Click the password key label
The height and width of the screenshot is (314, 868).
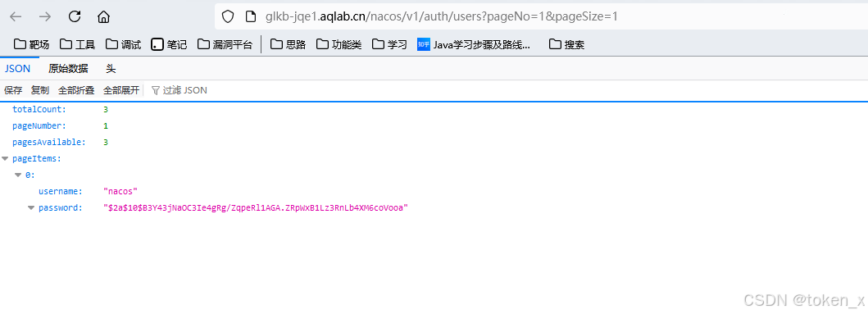click(61, 208)
